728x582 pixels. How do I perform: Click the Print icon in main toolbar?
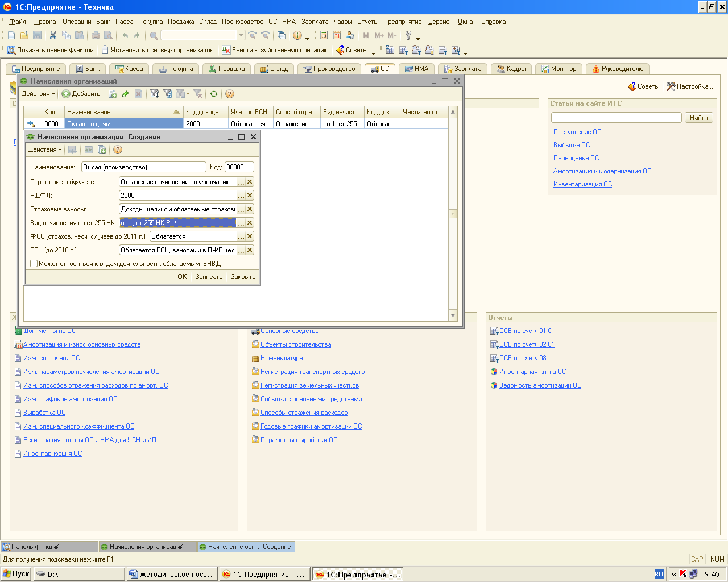click(96, 35)
